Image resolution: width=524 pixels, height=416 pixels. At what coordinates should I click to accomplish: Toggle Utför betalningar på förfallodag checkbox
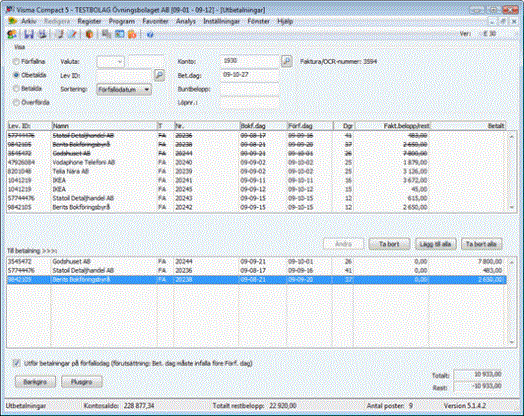(x=16, y=363)
